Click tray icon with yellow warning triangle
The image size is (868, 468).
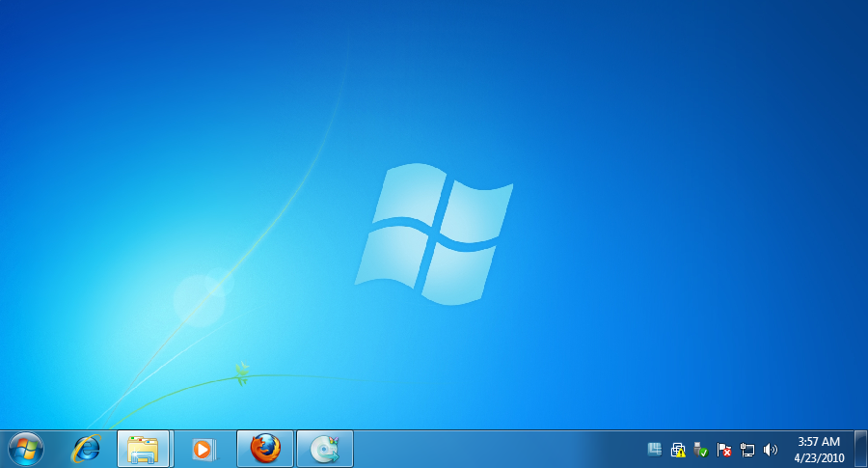point(678,450)
